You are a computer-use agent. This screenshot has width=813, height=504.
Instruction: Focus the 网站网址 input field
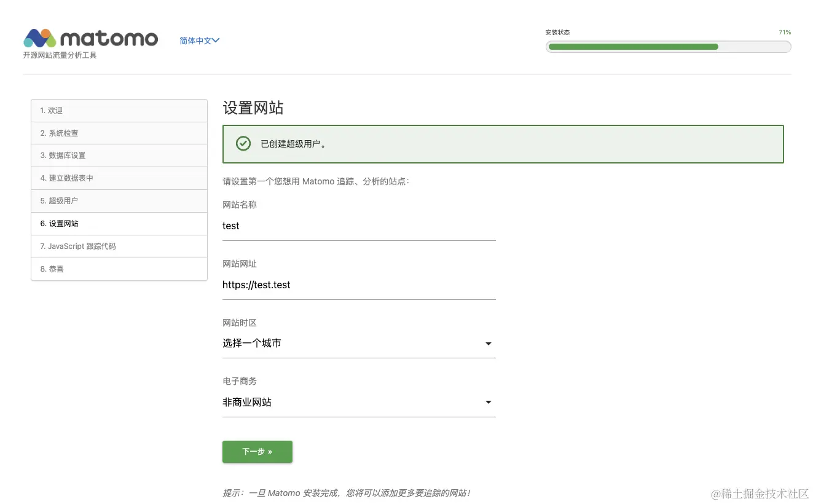359,285
